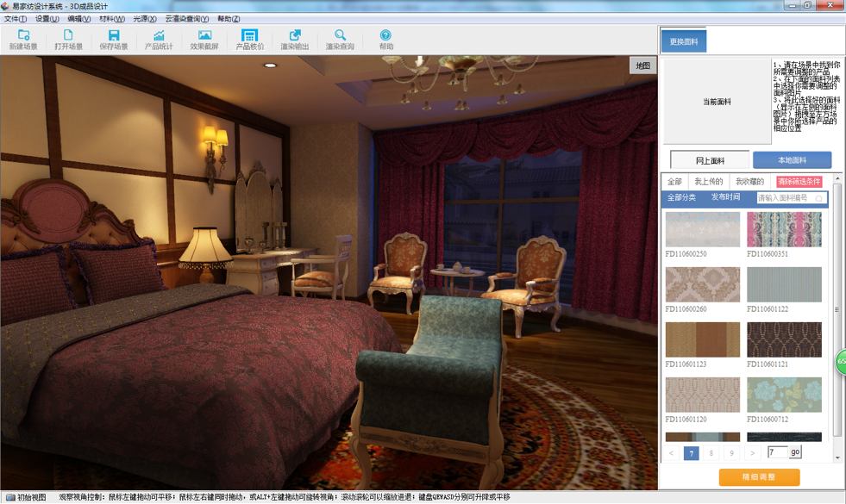Open a scene with 打开场景
The image size is (846, 504).
(68, 40)
